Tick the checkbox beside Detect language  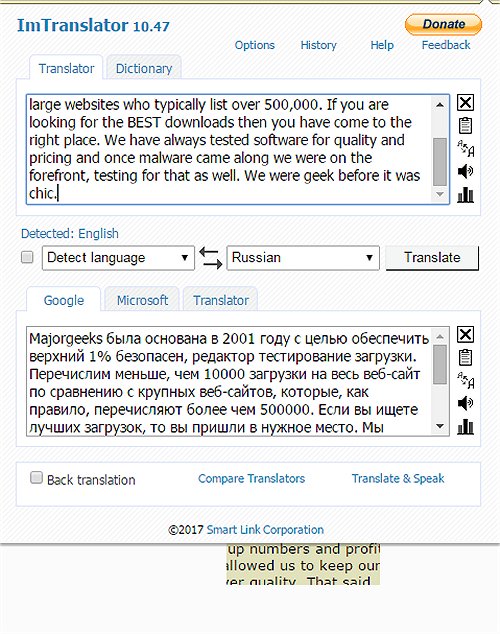point(27,257)
